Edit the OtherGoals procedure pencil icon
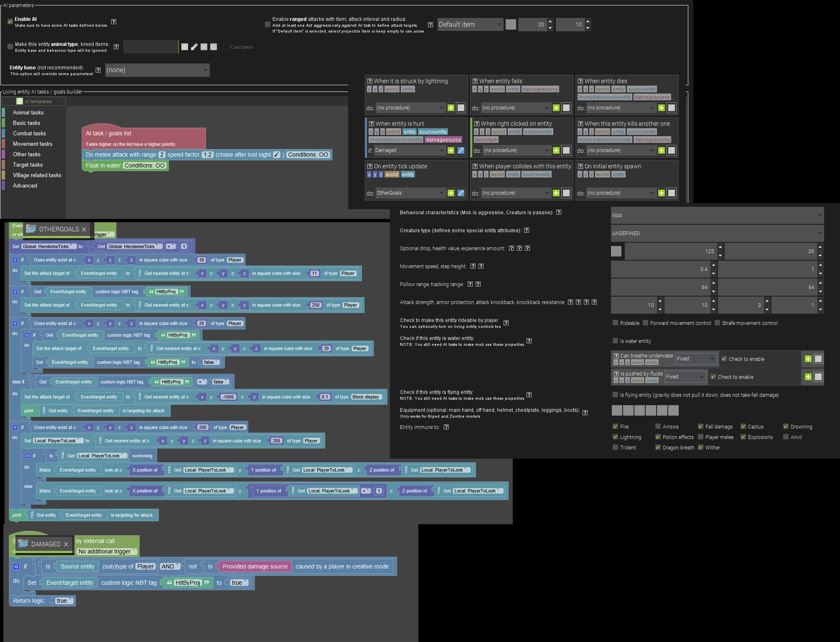 coord(461,193)
